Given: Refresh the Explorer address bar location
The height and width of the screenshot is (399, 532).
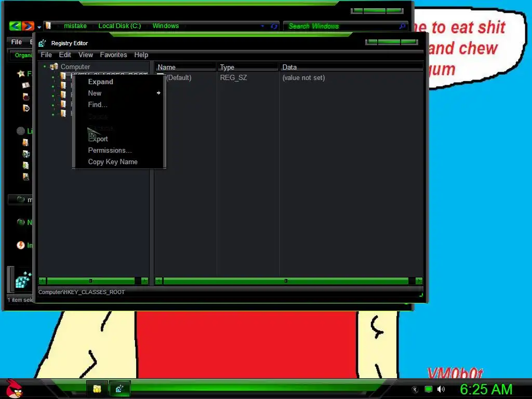Looking at the screenshot, I should 274,26.
